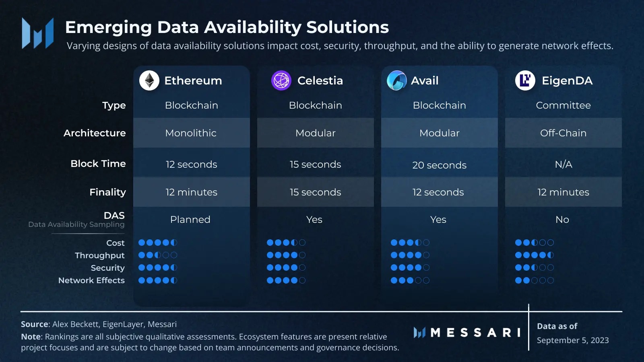Click the 'Source' attribution line
This screenshot has width=644, height=362.
pos(99,324)
